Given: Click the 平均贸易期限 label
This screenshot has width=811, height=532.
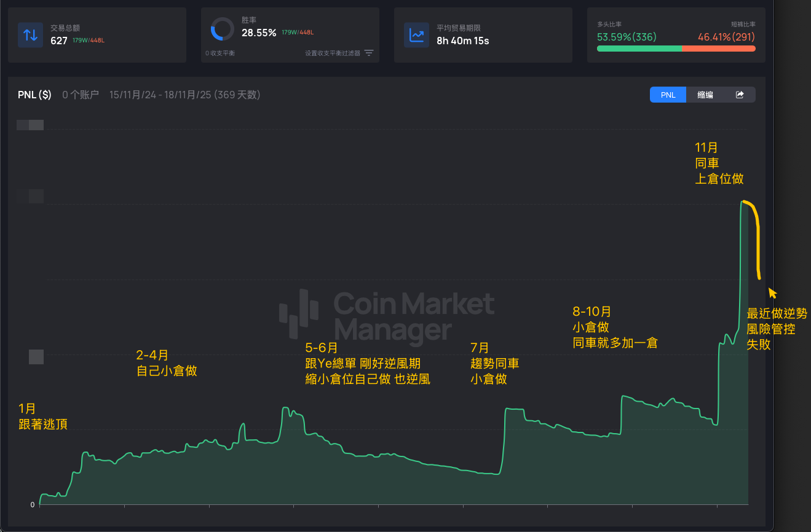Looking at the screenshot, I should click(x=459, y=28).
